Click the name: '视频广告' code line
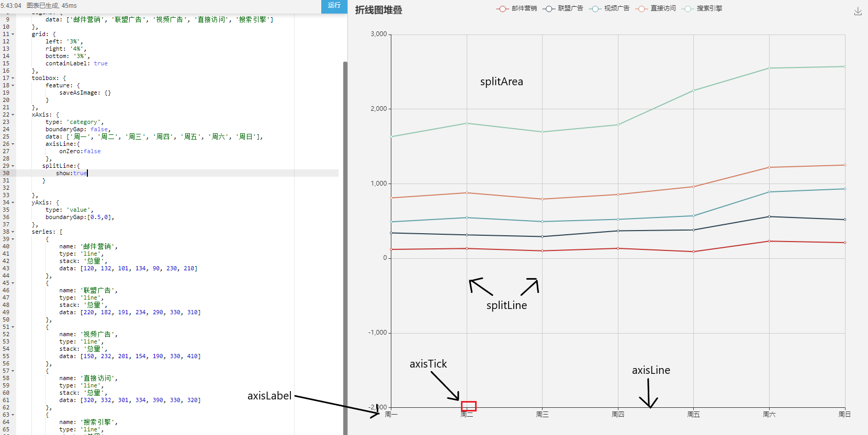 point(88,334)
